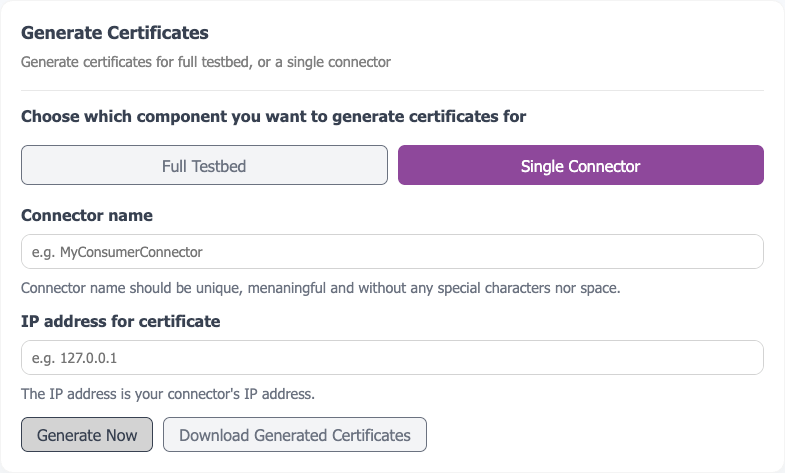The height and width of the screenshot is (473, 785).
Task: Click Download Generated Certificates button
Action: click(x=295, y=434)
